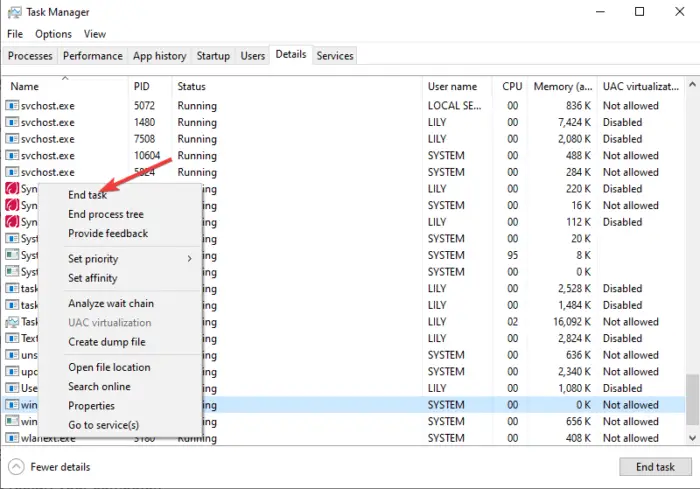Click the Fewer details label
Screen dimensions: 700x489
(60, 467)
